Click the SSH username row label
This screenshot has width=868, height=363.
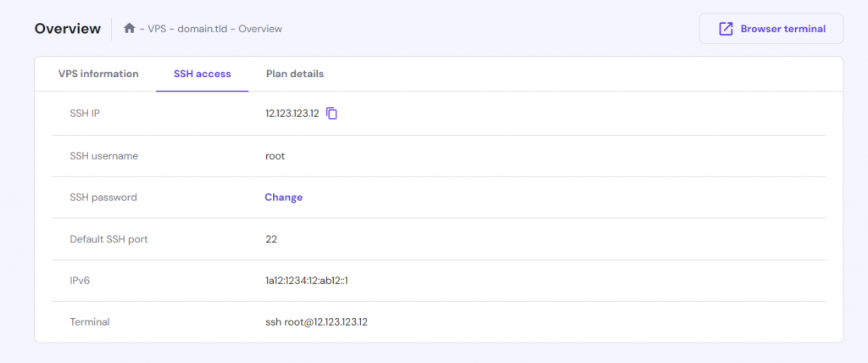[x=103, y=156]
